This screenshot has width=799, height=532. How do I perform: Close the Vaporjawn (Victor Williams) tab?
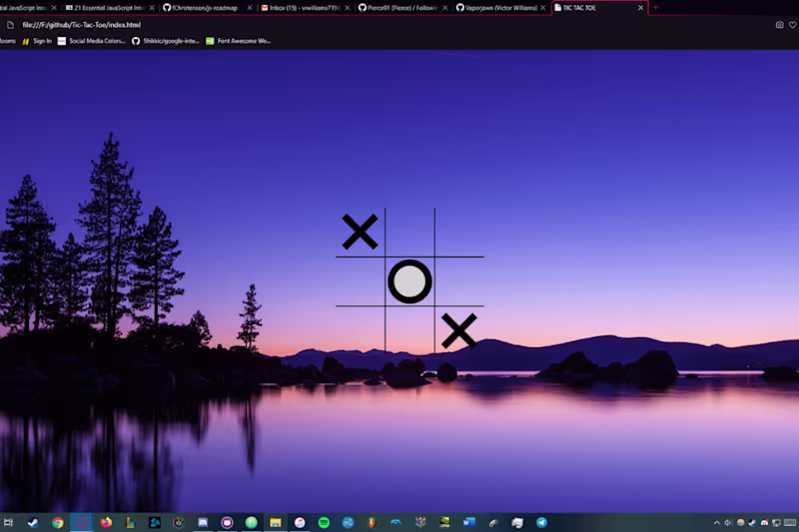click(542, 8)
